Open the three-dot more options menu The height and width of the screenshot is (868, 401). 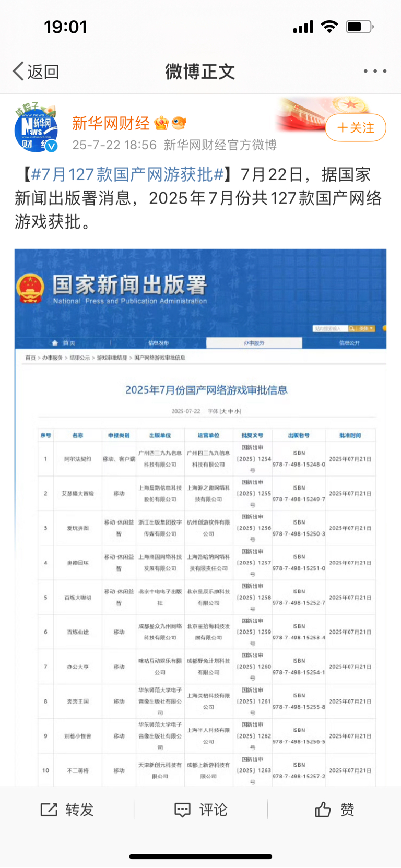[375, 71]
